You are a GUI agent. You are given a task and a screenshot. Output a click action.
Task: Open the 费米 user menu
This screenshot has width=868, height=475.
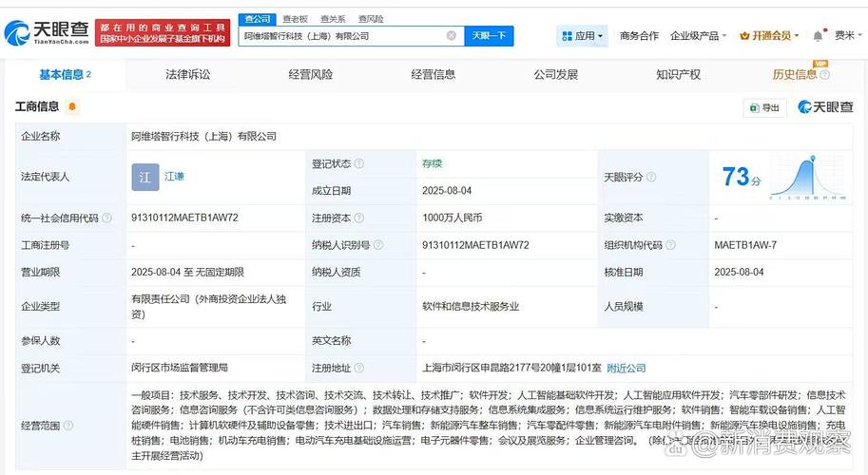coord(849,36)
